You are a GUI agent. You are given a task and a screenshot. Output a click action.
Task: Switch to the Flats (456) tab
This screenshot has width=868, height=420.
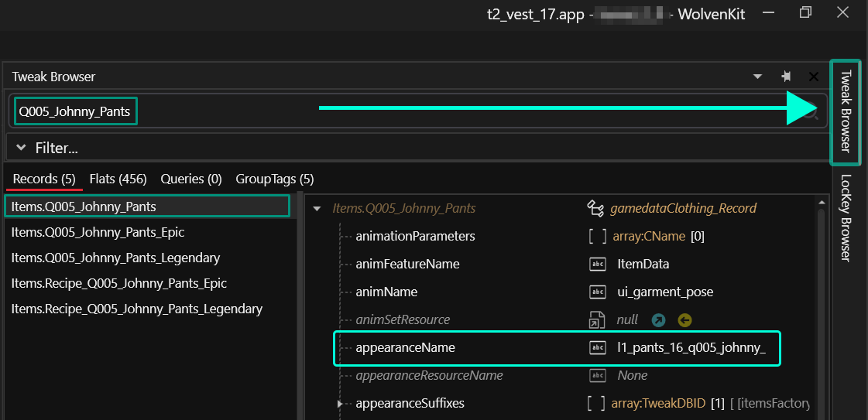click(x=118, y=179)
